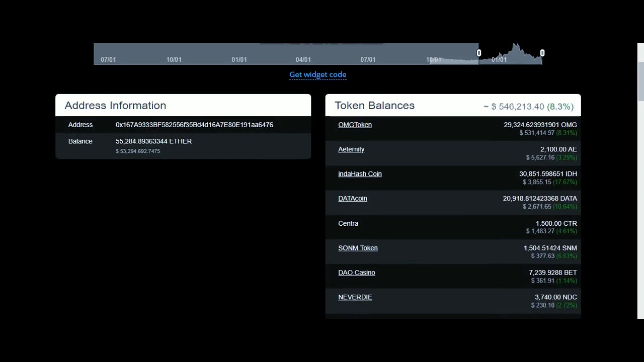This screenshot has width=644, height=362.
Task: Select the 20,918.812423368 DATA amount
Action: pos(540,199)
